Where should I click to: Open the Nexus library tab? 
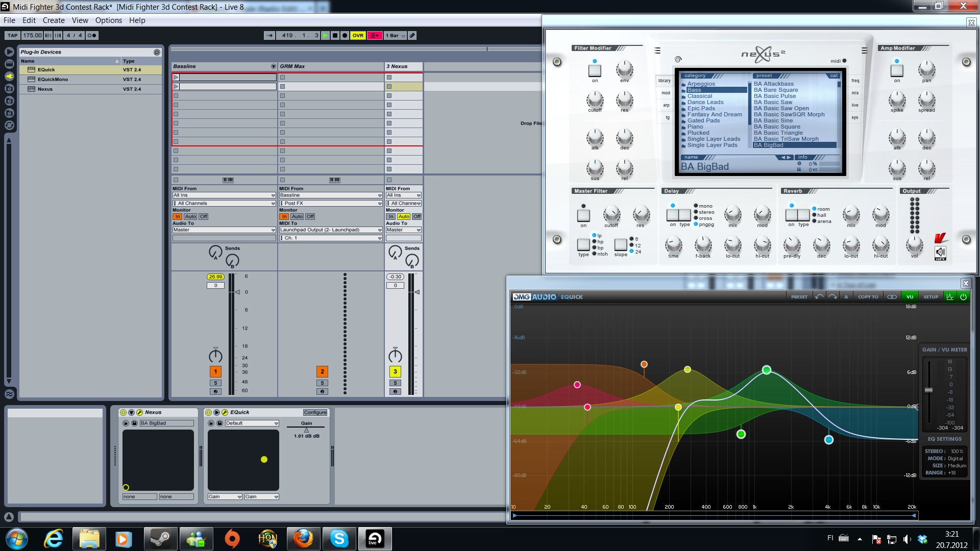(x=665, y=81)
